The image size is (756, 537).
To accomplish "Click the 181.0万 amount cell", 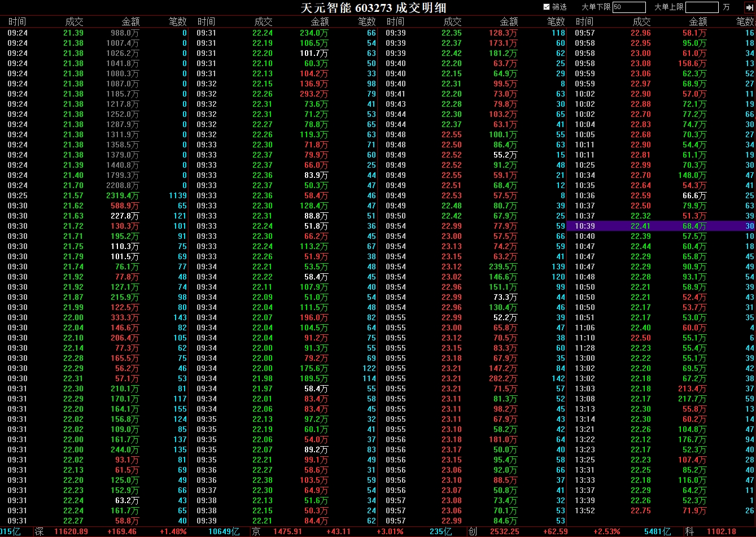I will tap(503, 439).
